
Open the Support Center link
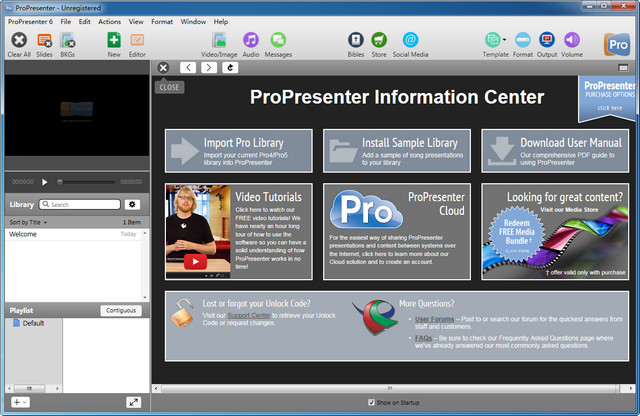pos(249,316)
